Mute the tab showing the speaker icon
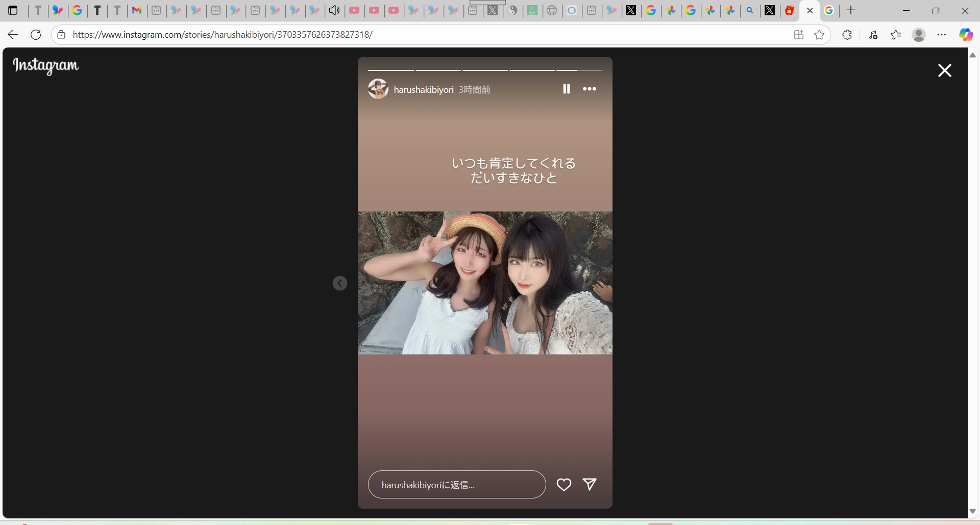 coord(334,10)
